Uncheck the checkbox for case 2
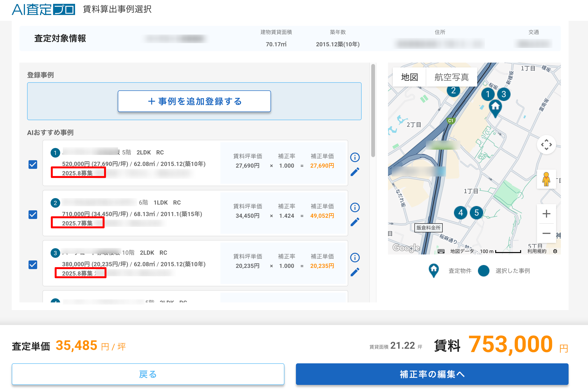Image resolution: width=588 pixels, height=389 pixels. [x=33, y=215]
